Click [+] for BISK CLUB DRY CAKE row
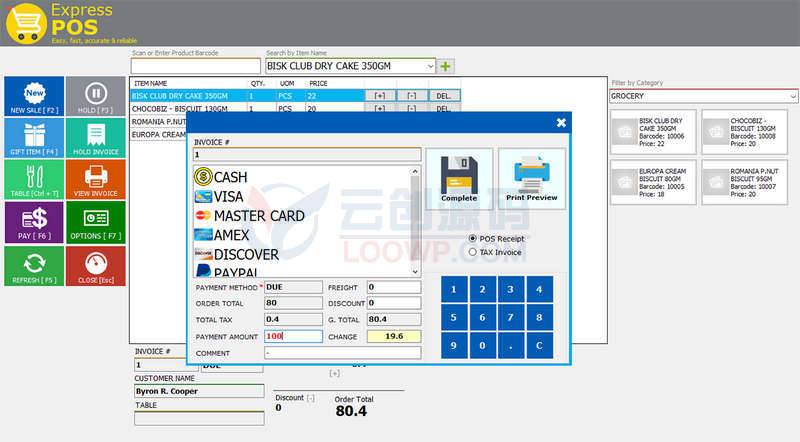 [380, 96]
